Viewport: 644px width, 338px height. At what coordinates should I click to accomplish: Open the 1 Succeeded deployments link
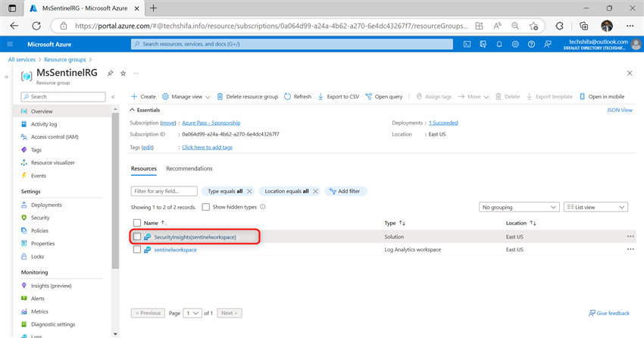[x=443, y=123]
